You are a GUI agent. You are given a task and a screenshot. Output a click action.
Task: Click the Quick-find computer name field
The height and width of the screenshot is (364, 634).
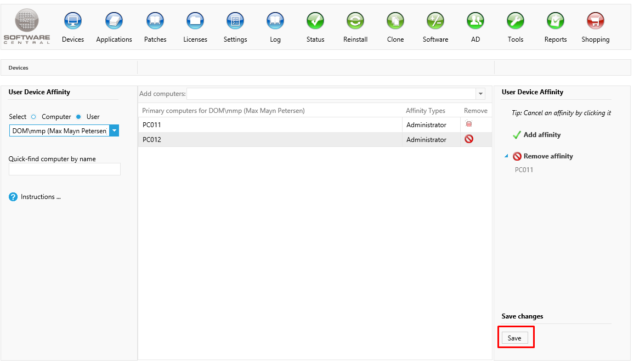click(65, 169)
